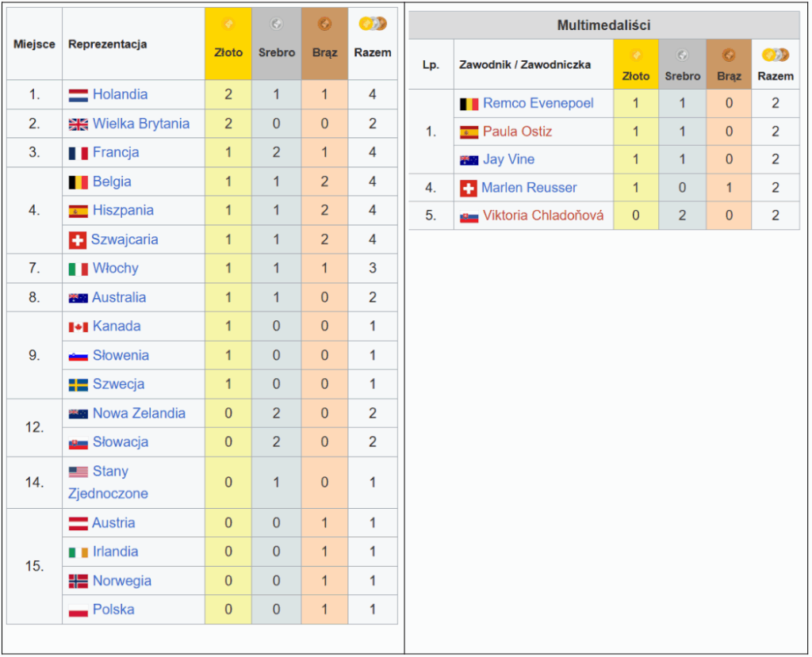The height and width of the screenshot is (657, 812).
Task: Open the Paula Ostiz red link
Action: (517, 132)
